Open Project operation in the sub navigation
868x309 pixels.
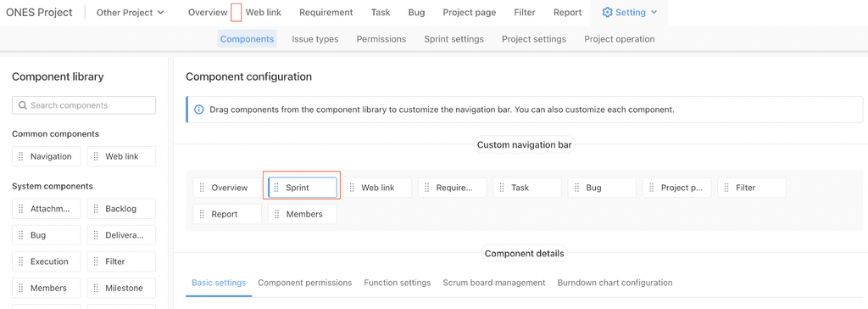tap(620, 39)
